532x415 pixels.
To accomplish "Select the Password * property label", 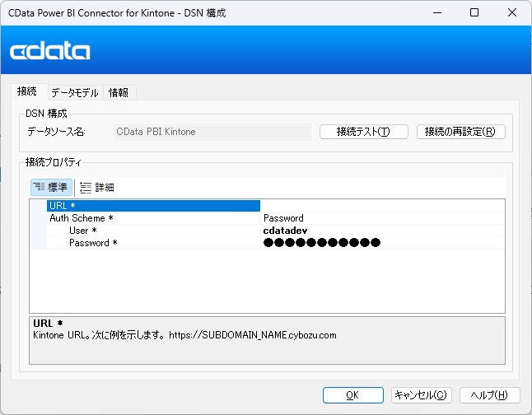I will click(x=93, y=243).
